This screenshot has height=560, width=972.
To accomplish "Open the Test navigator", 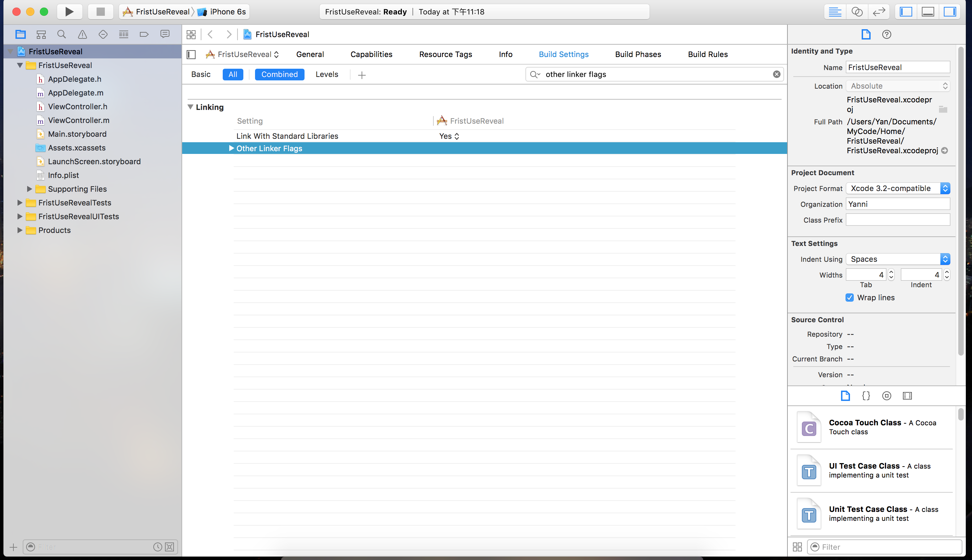I will click(x=103, y=34).
